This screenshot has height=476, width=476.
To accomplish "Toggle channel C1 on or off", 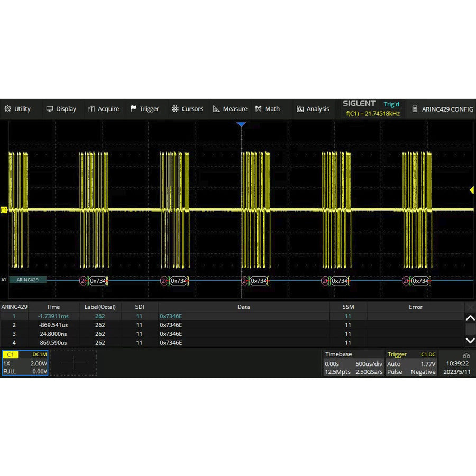I will point(11,355).
